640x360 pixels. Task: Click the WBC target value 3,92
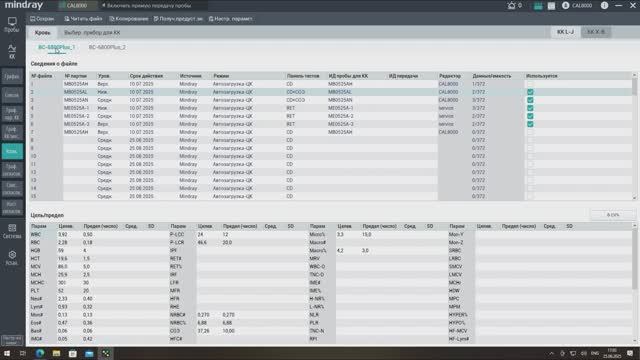63,235
